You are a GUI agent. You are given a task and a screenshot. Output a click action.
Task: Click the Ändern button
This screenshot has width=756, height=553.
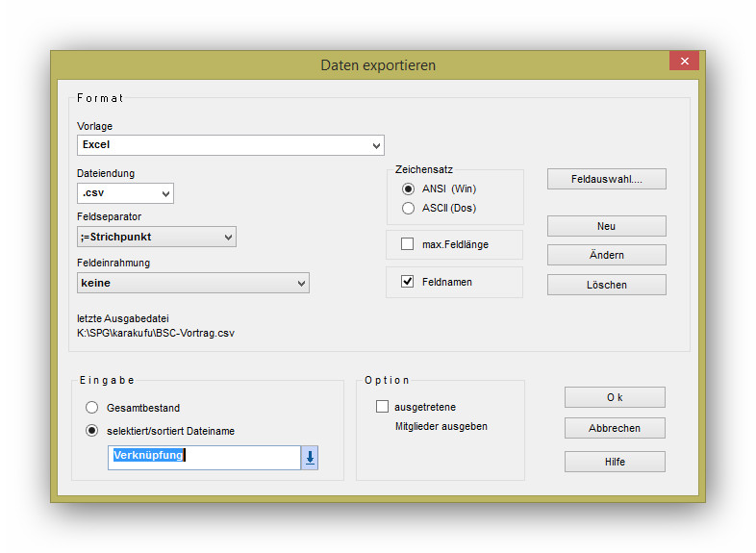(606, 255)
